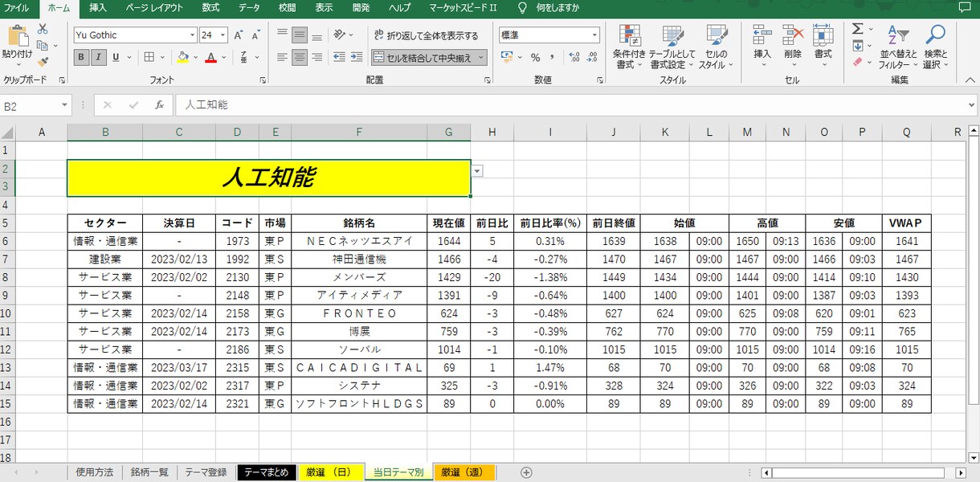Collapse the ribbon with the chevron
Image resolution: width=980 pixels, height=482 pixels.
(970, 80)
